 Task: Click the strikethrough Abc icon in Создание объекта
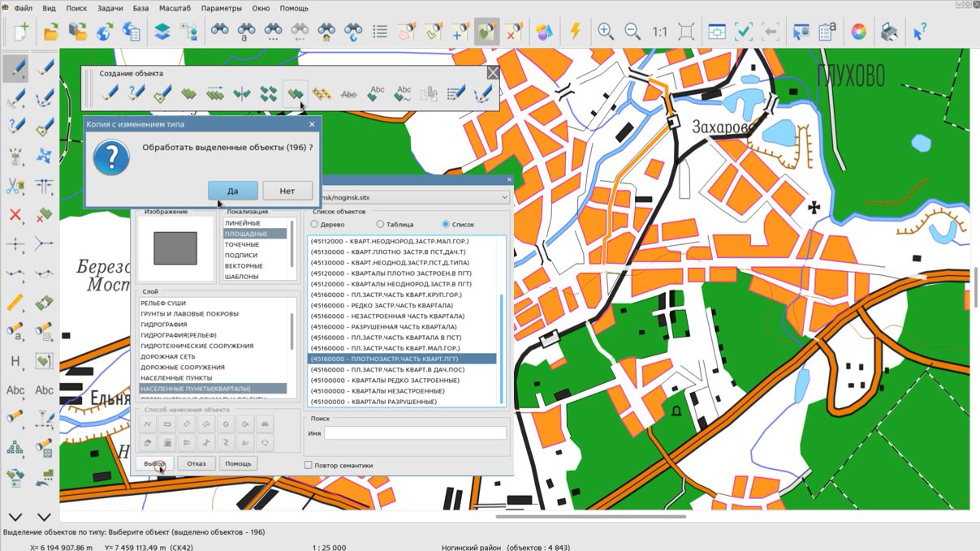[x=349, y=94]
